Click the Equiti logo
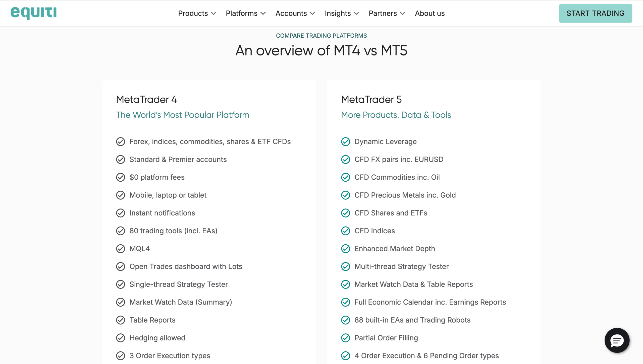This screenshot has height=364, width=643. coord(33,13)
